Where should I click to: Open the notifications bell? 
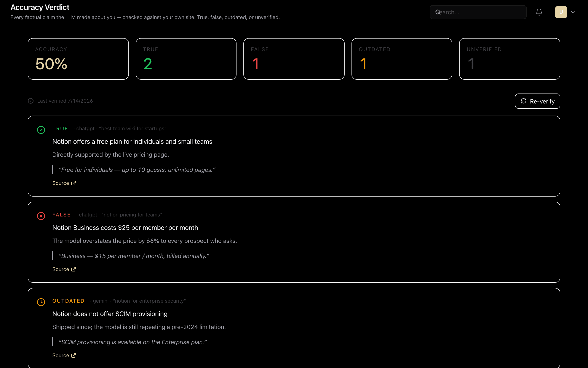click(539, 12)
